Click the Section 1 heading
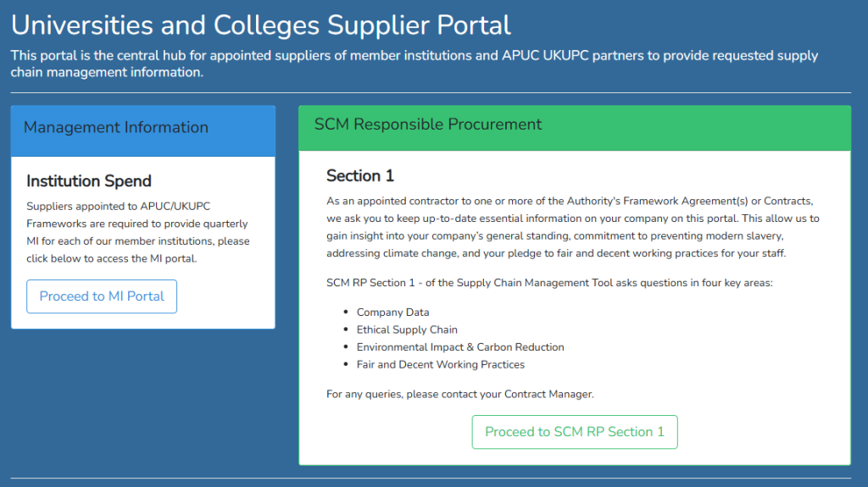Image resolution: width=868 pixels, height=487 pixels. [360, 176]
